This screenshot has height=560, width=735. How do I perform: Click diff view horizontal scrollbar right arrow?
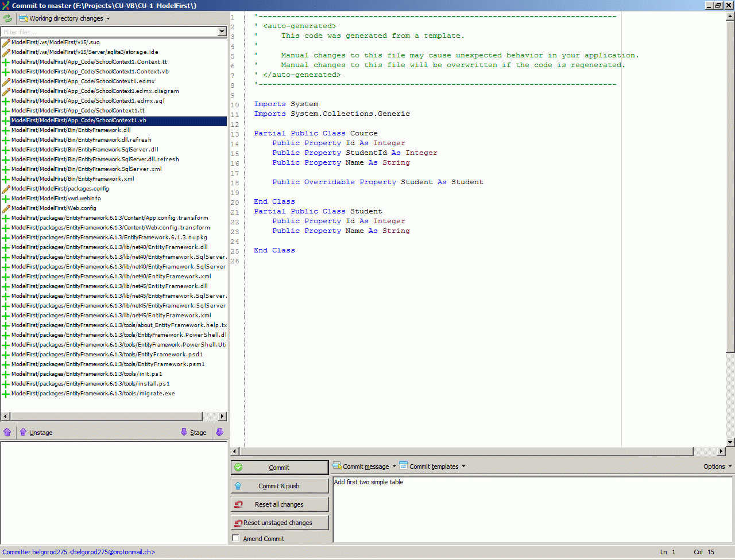[721, 452]
